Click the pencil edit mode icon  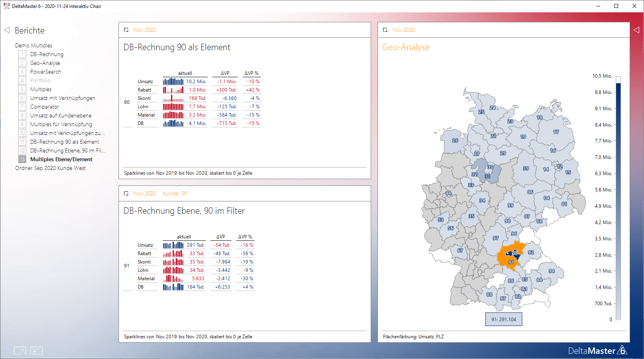coord(36,350)
